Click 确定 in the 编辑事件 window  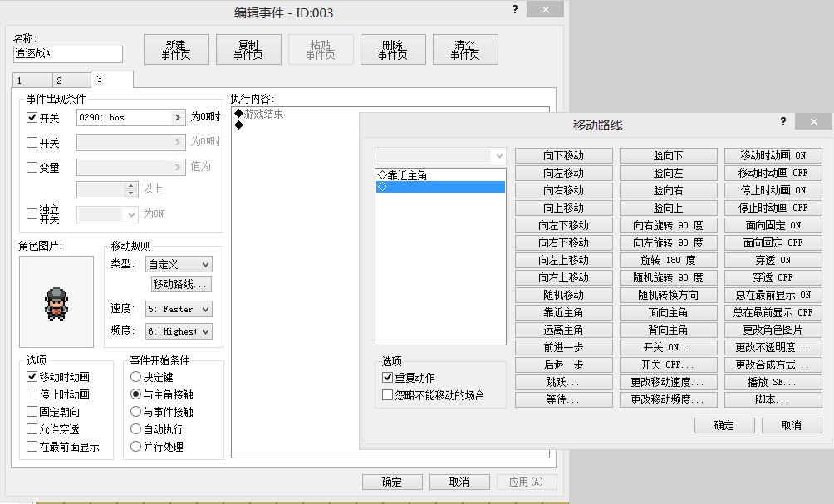coord(392,482)
